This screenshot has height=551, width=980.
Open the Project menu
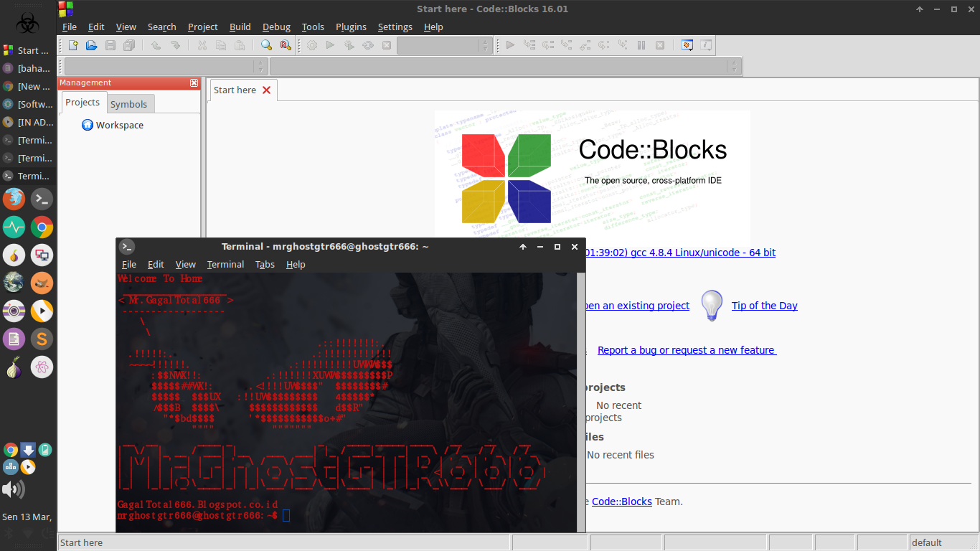[x=203, y=27]
